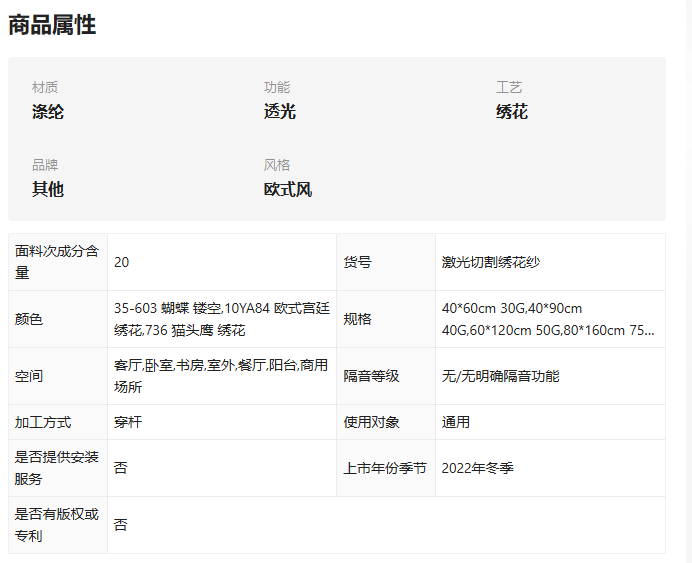This screenshot has width=692, height=563.
Task: Click the 规格 label cell
Action: pos(386,319)
